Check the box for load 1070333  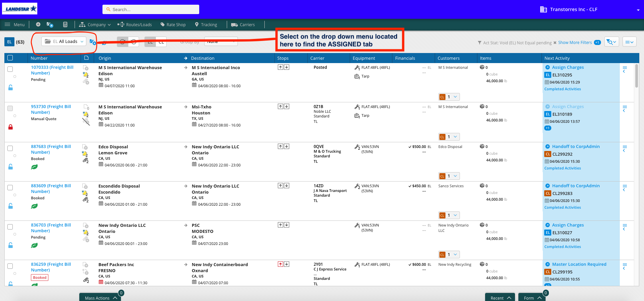(10, 69)
